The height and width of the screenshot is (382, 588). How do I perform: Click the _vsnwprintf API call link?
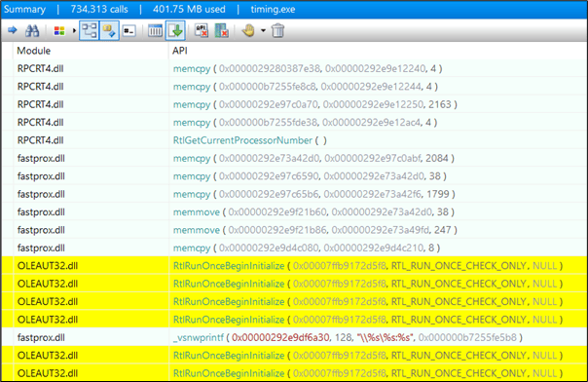198,338
